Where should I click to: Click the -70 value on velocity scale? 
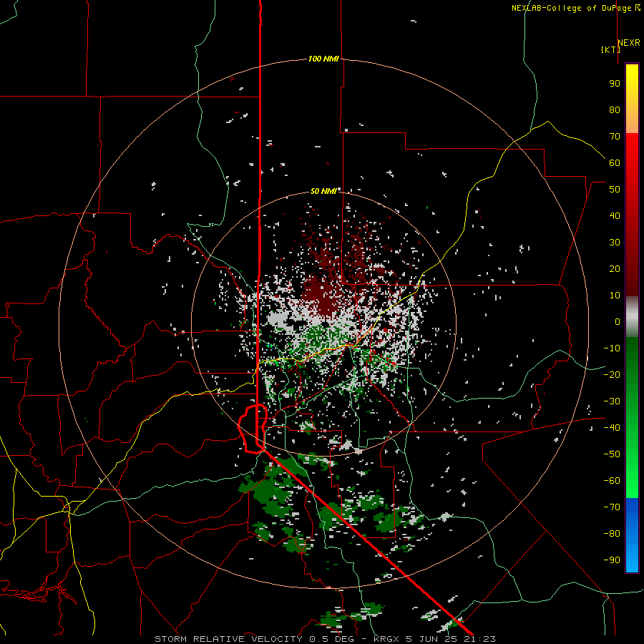pos(612,507)
